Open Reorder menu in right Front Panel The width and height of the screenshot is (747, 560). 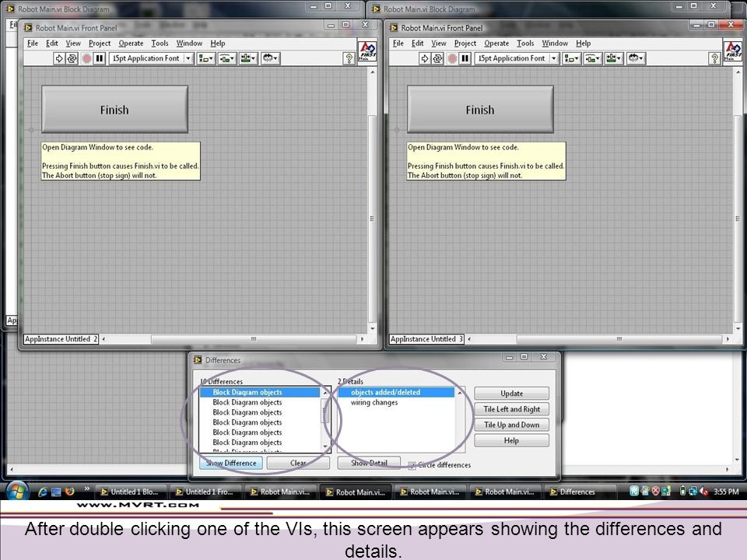pos(636,58)
